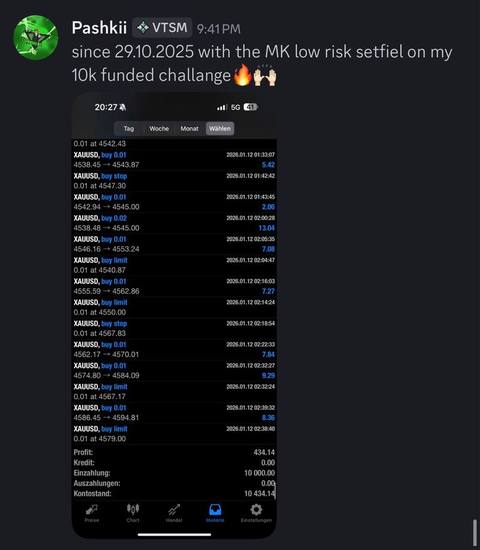Select the Historie inbox icon

pyautogui.click(x=215, y=513)
